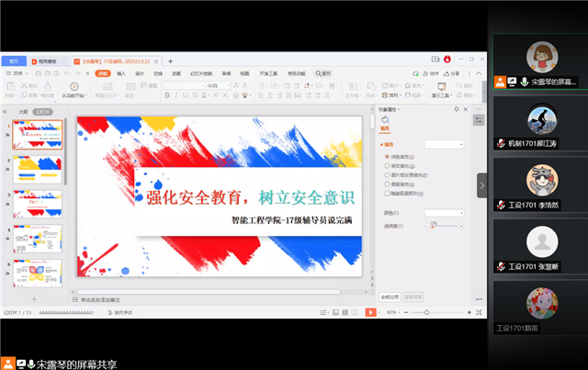Image resolution: width=588 pixels, height=370 pixels.
Task: Click the Text Box icon in ribbon
Action: (353, 87)
